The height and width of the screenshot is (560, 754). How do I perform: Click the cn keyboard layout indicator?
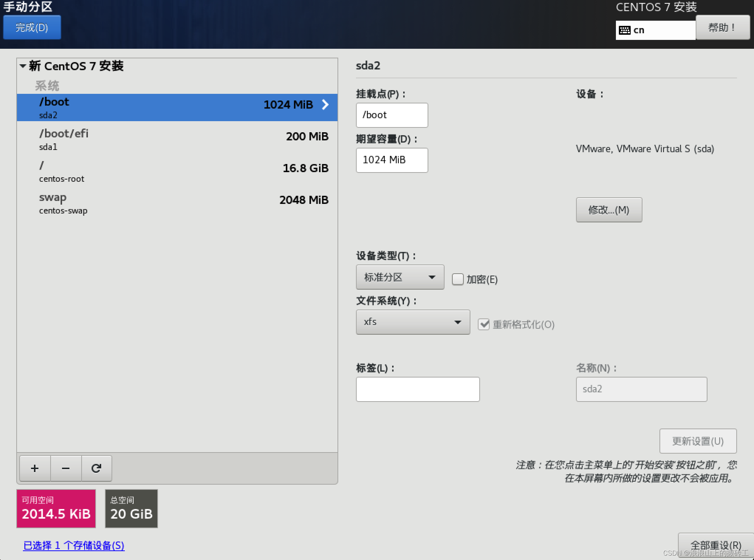[x=656, y=30]
